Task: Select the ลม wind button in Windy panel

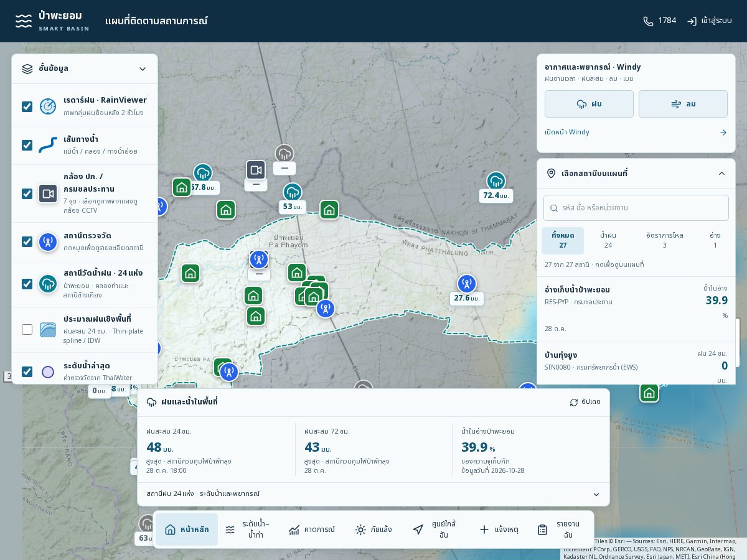Action: [x=683, y=104]
